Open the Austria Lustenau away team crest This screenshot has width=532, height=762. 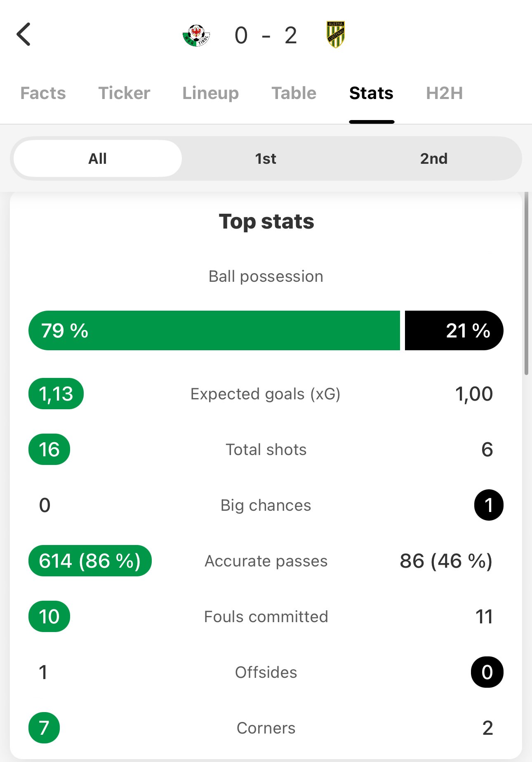(x=336, y=35)
